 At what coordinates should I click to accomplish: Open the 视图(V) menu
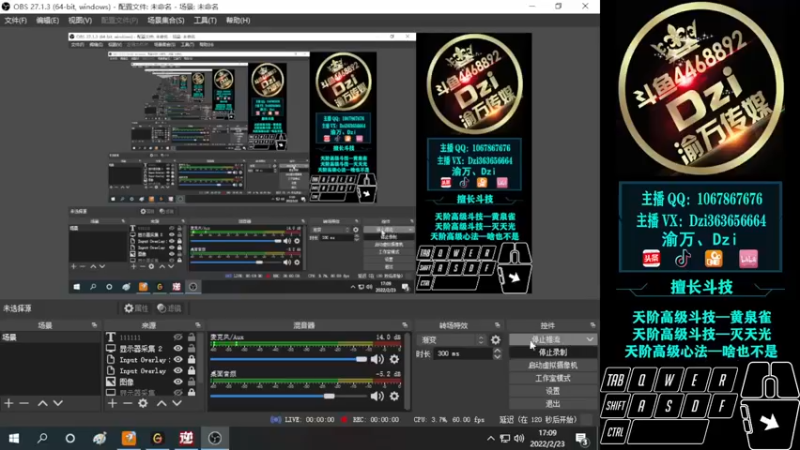click(80, 20)
